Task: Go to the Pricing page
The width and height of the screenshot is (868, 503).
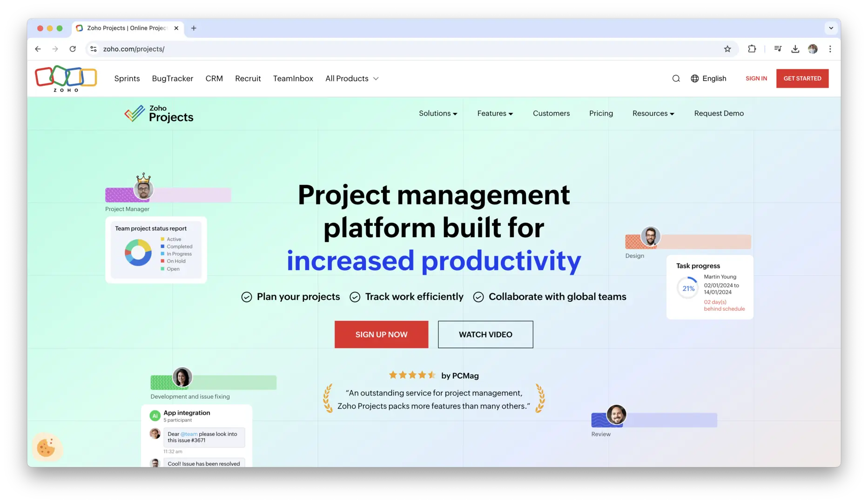Action: (601, 113)
